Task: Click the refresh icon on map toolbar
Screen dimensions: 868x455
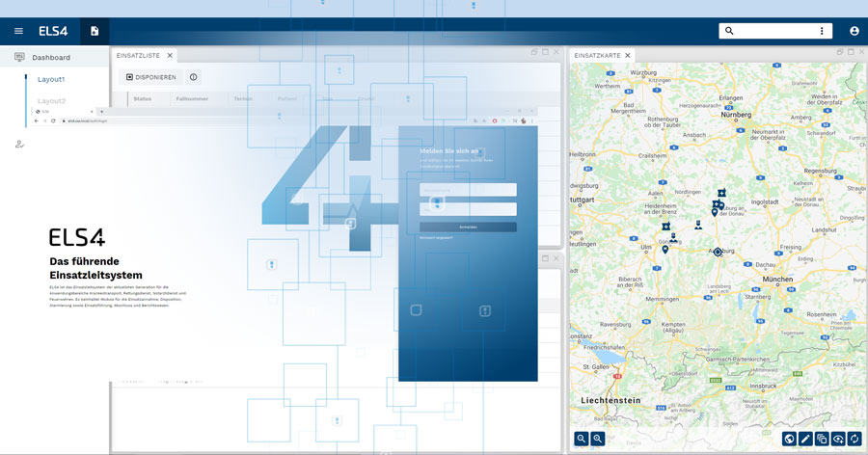Action: [x=854, y=439]
